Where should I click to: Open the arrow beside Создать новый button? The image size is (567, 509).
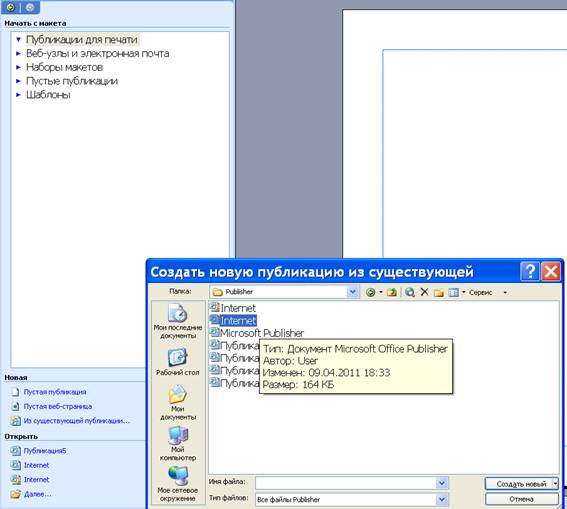[x=556, y=484]
